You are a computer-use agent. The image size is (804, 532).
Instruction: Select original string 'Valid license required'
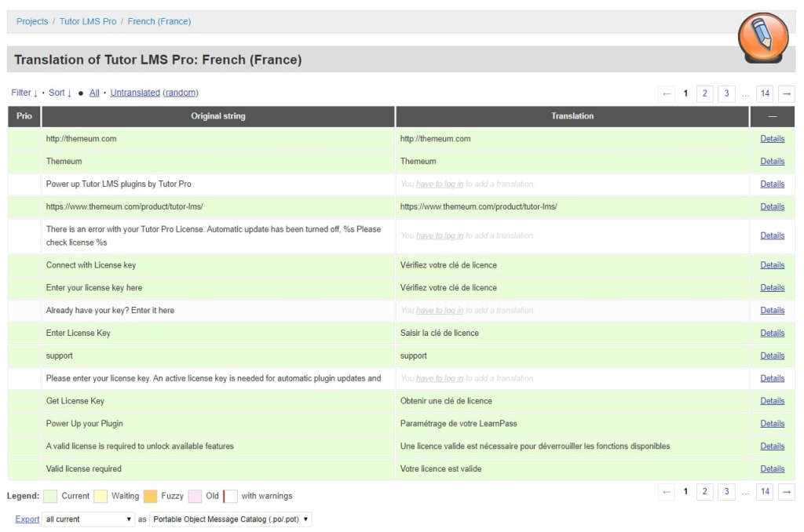pos(83,469)
